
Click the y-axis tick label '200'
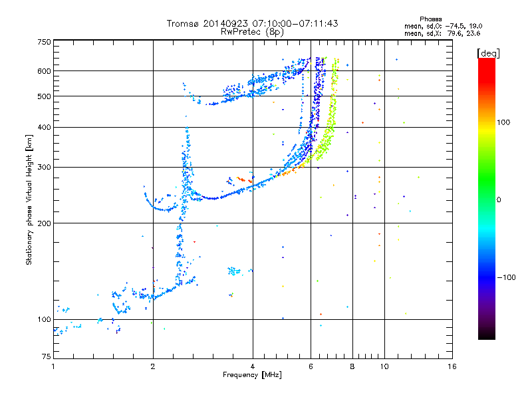click(45, 223)
